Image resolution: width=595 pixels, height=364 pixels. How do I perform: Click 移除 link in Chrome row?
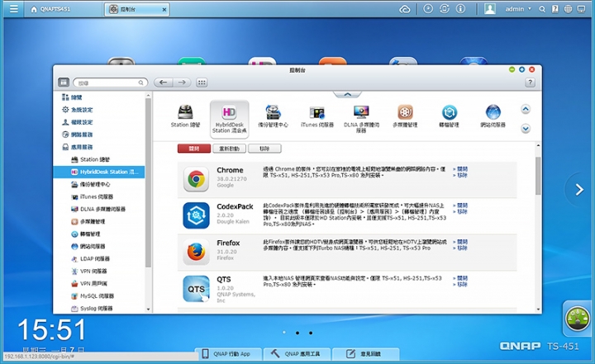click(462, 175)
